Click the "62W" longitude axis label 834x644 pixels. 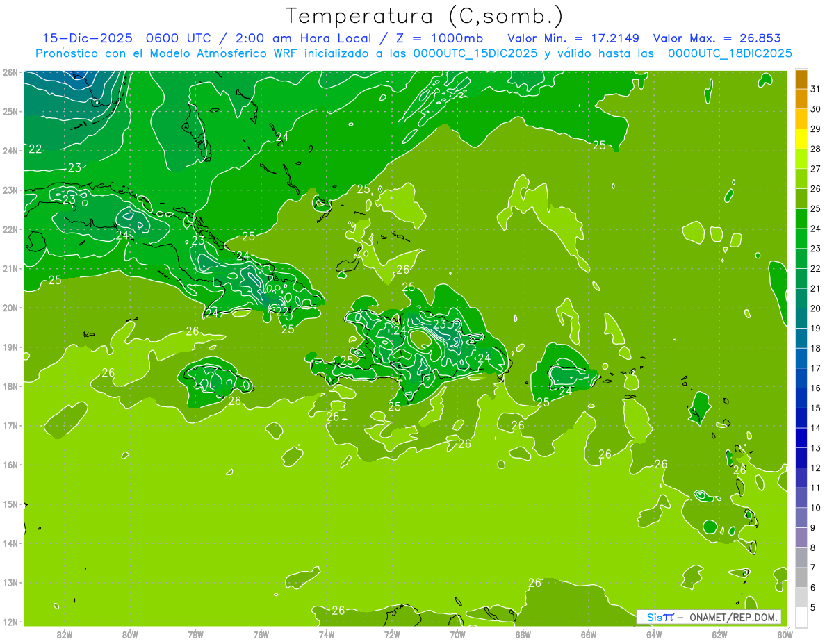coord(719,634)
